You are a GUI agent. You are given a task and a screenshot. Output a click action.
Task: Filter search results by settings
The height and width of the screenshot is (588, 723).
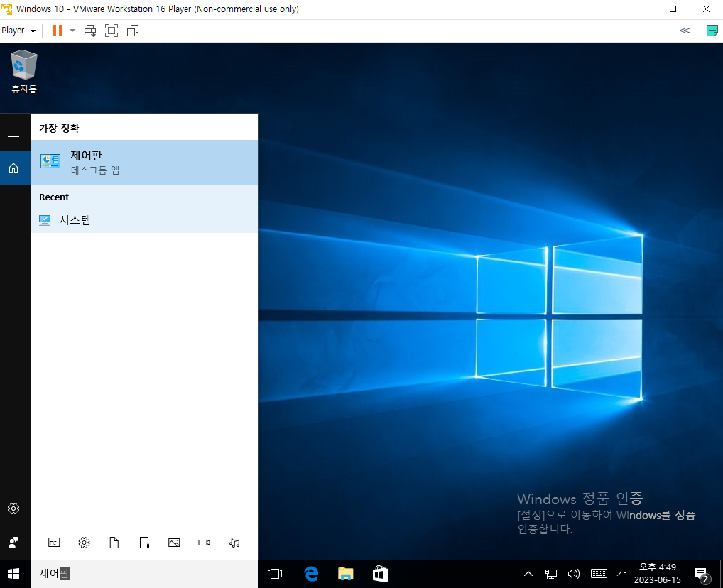[84, 543]
